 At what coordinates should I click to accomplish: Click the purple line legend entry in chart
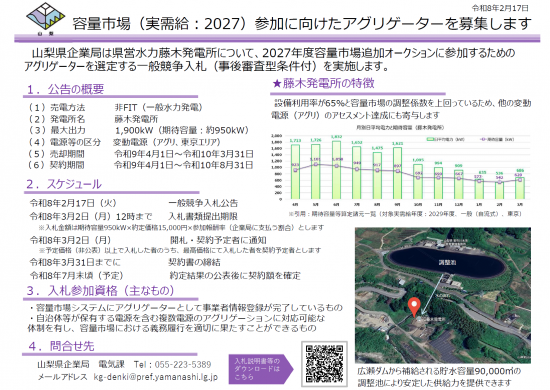497,139
